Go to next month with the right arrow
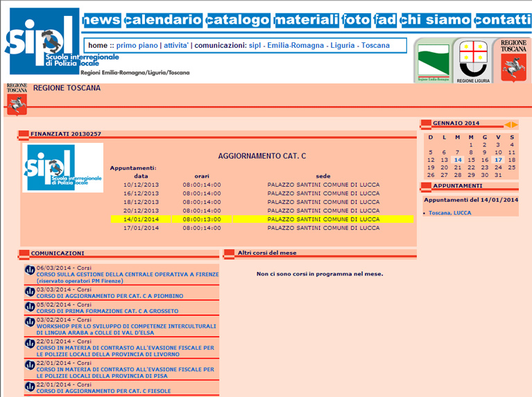This screenshot has height=397, width=532. click(x=515, y=125)
